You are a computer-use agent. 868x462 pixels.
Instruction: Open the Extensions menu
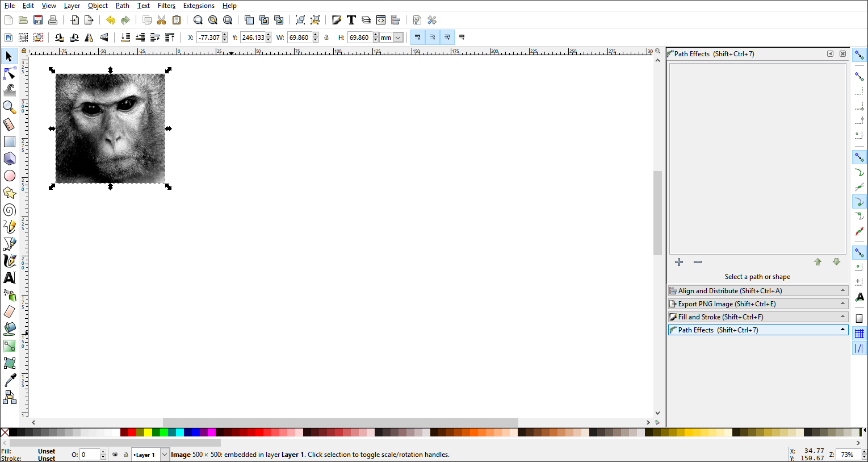[x=199, y=6]
